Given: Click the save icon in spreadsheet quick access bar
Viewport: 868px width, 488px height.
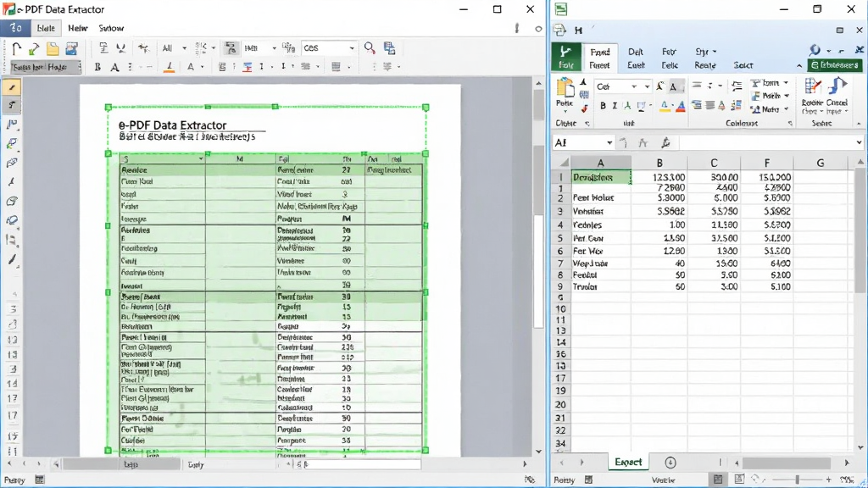Looking at the screenshot, I should pos(578,30).
